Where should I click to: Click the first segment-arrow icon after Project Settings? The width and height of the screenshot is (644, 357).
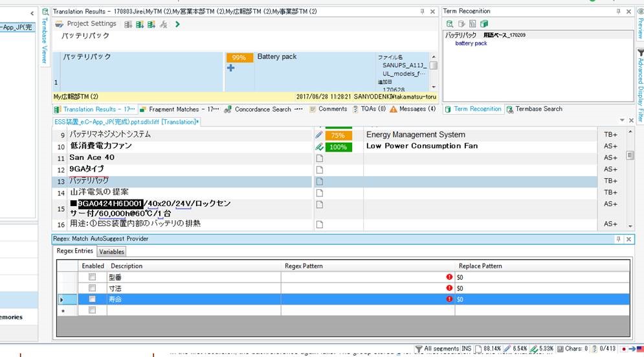[128, 24]
